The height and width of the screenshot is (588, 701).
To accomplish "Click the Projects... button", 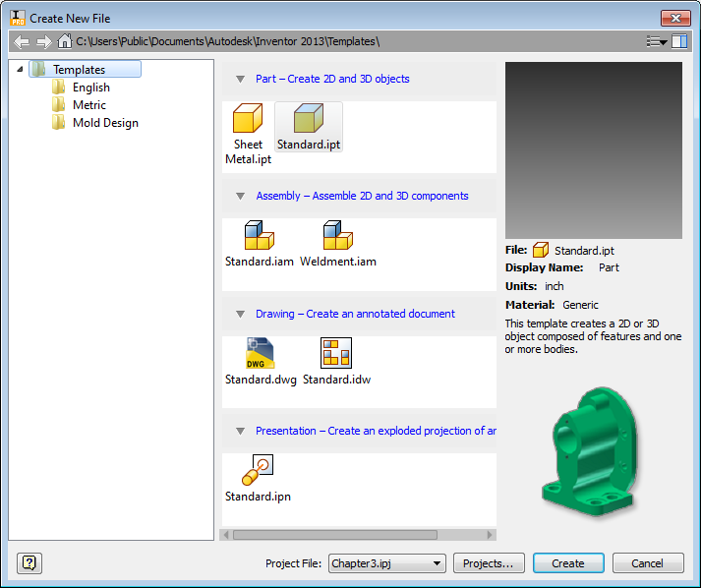I will pyautogui.click(x=489, y=563).
